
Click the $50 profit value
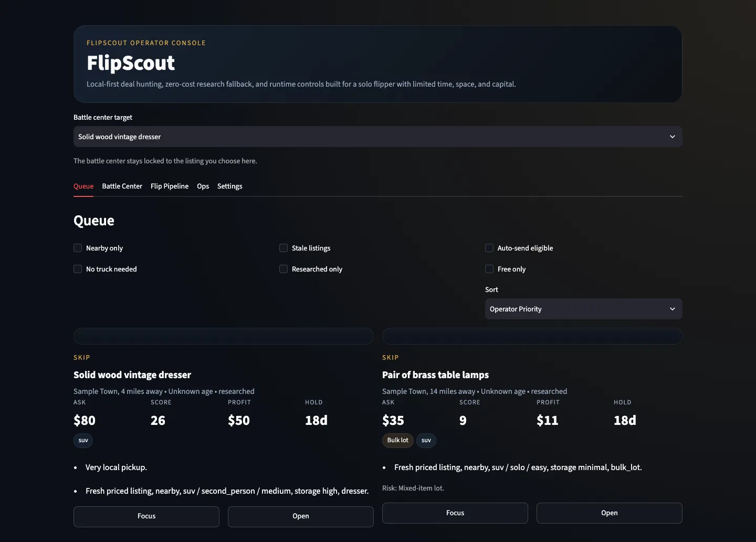pos(239,421)
